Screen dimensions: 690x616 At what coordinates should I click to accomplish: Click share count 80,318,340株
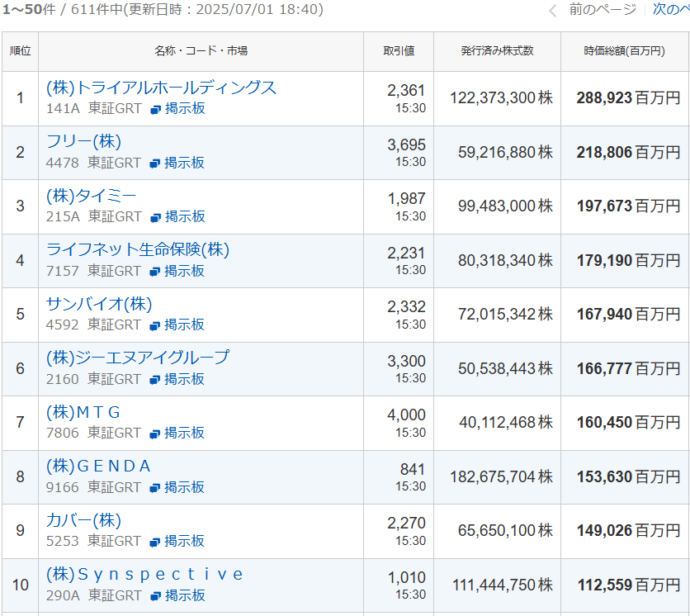[505, 261]
